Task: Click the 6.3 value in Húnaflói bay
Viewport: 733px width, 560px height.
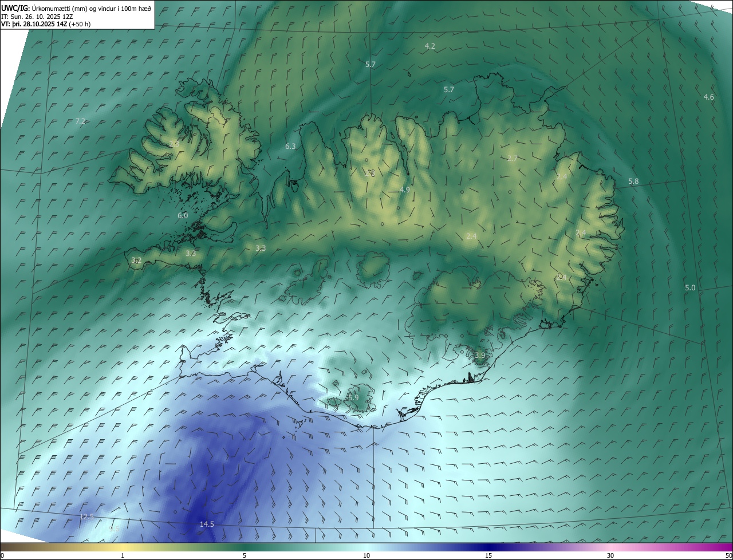Action: [x=290, y=147]
